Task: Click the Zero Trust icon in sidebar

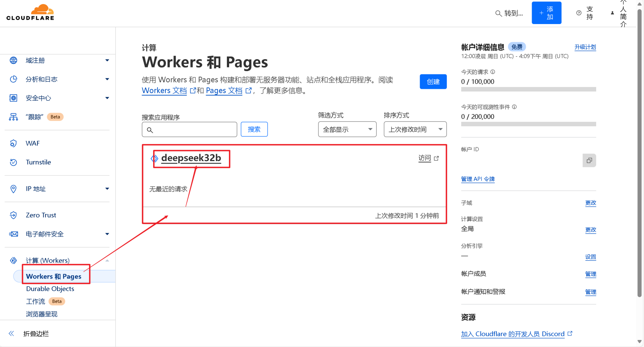Action: pos(13,215)
